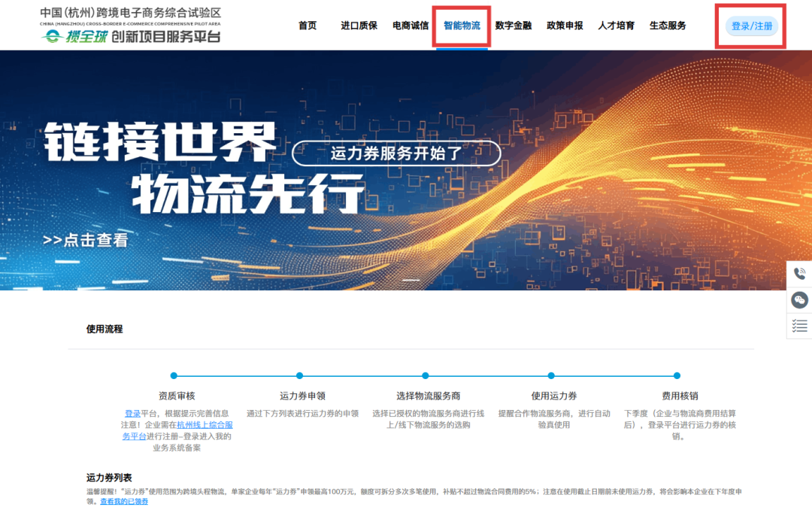The height and width of the screenshot is (510, 812).
Task: Open the 数字金融 menu item
Action: pyautogui.click(x=514, y=26)
